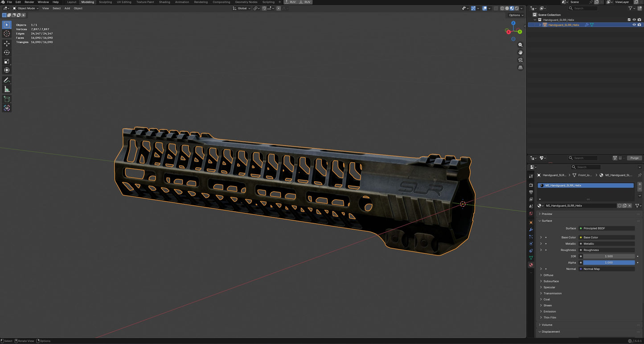The width and height of the screenshot is (644, 344).
Task: Unlink material with X button
Action: (x=630, y=206)
